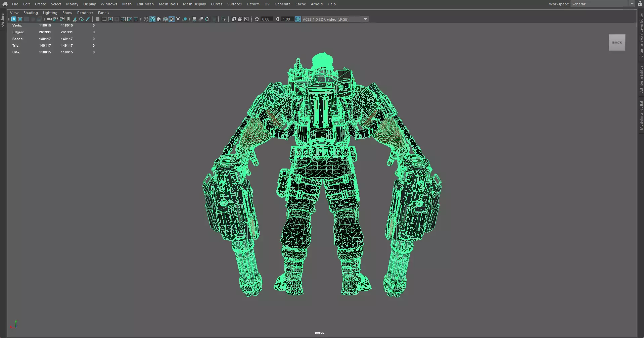Toggle the resolution gate display
644x338 pixels.
pos(110,19)
